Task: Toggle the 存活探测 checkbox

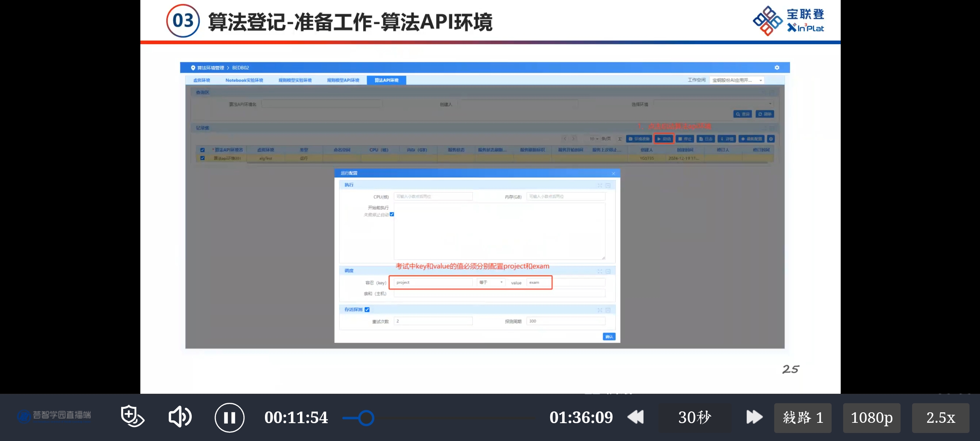Action: coord(367,309)
